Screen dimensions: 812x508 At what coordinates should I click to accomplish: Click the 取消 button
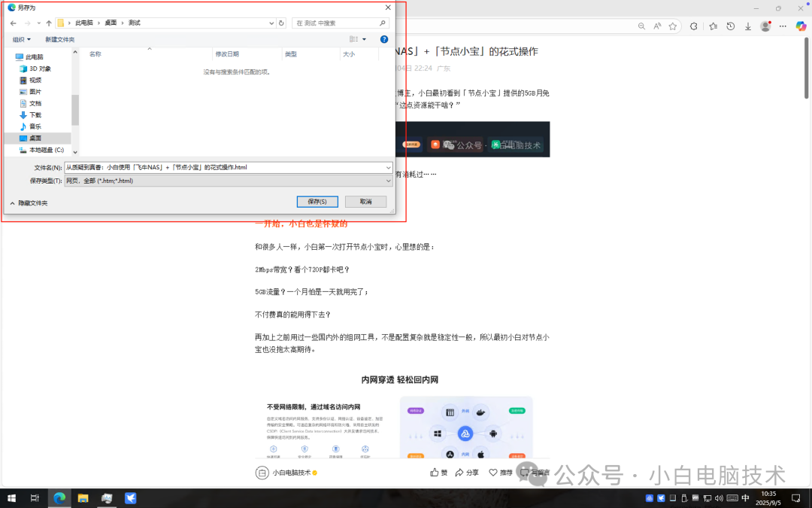365,202
